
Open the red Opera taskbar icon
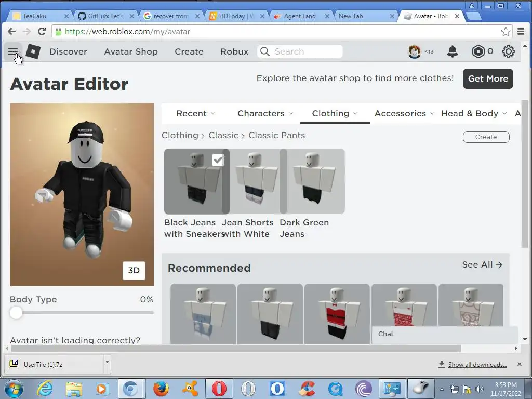[x=219, y=389]
